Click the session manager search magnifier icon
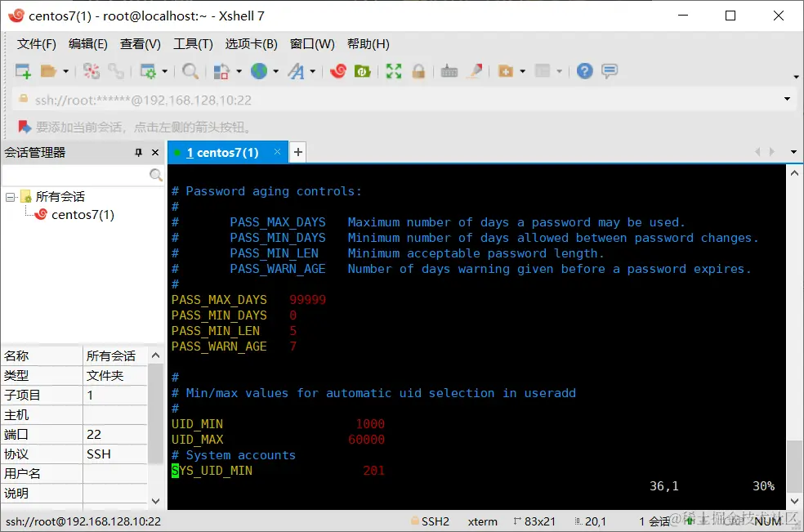 point(156,175)
